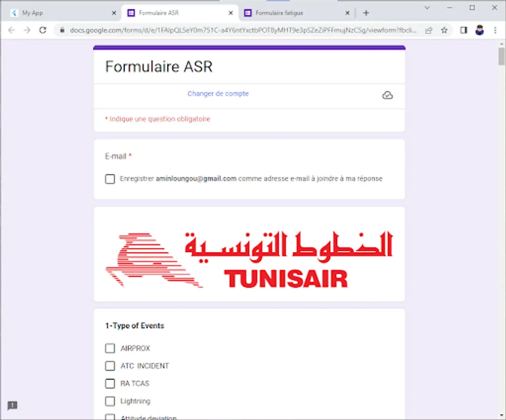
Task: Click the vertical scrollbar thumb
Action: 501,56
